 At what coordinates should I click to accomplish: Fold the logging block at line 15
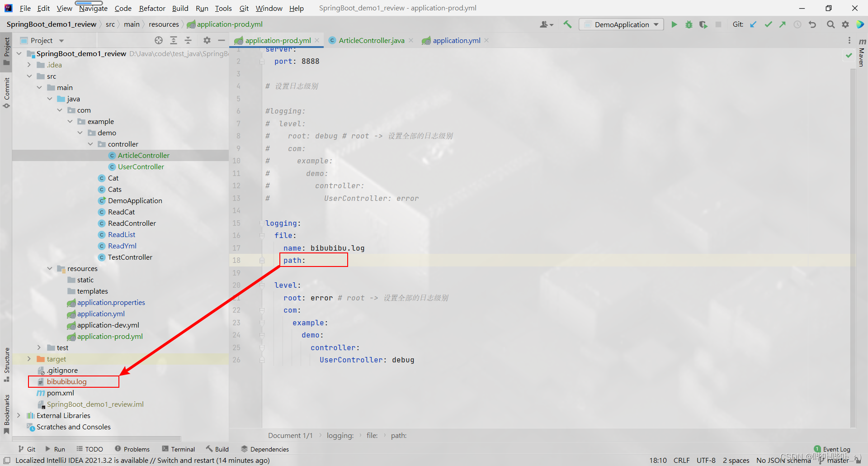(262, 223)
